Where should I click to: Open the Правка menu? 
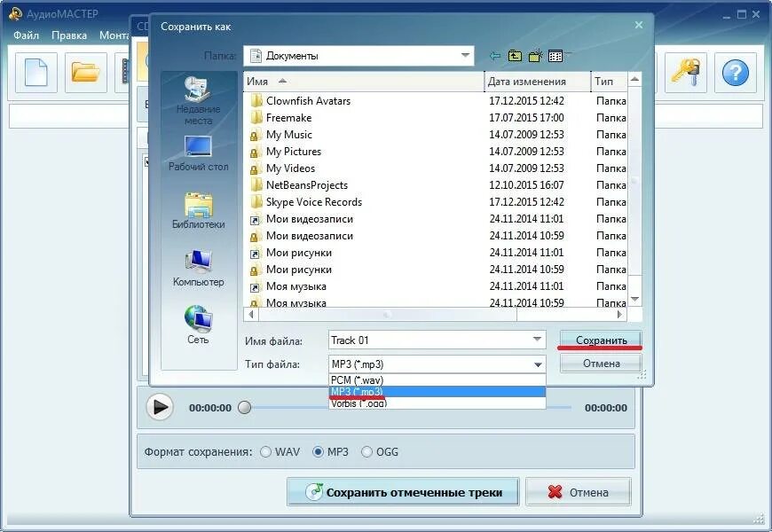coord(69,35)
